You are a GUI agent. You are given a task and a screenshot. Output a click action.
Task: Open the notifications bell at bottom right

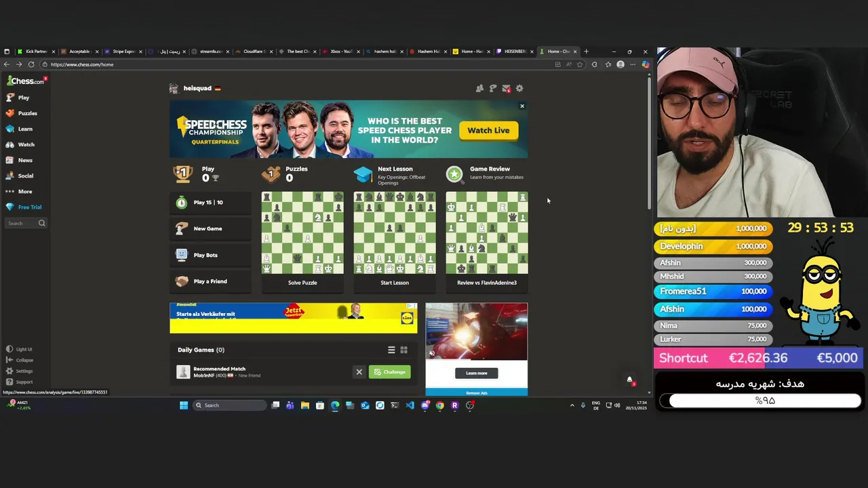[x=629, y=380]
